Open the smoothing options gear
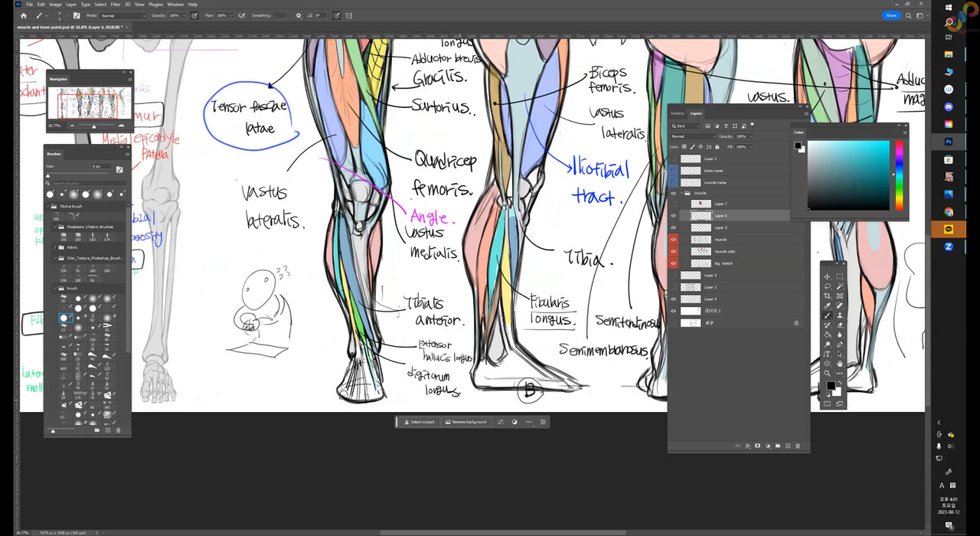 point(299,15)
